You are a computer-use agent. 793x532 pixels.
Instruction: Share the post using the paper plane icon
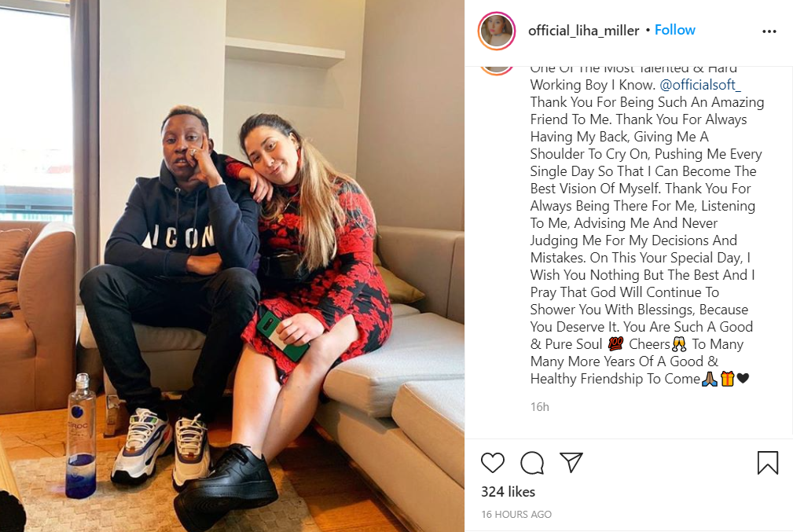(571, 462)
